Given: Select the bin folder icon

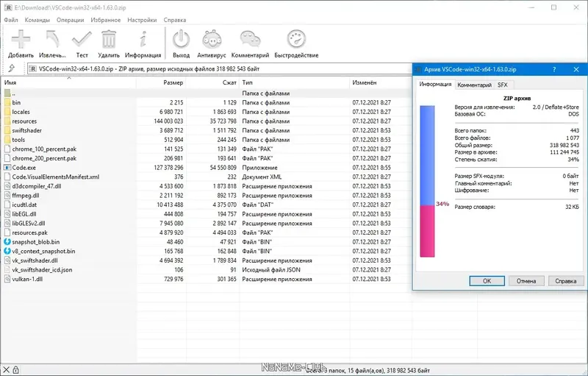Looking at the screenshot, I should (7, 102).
